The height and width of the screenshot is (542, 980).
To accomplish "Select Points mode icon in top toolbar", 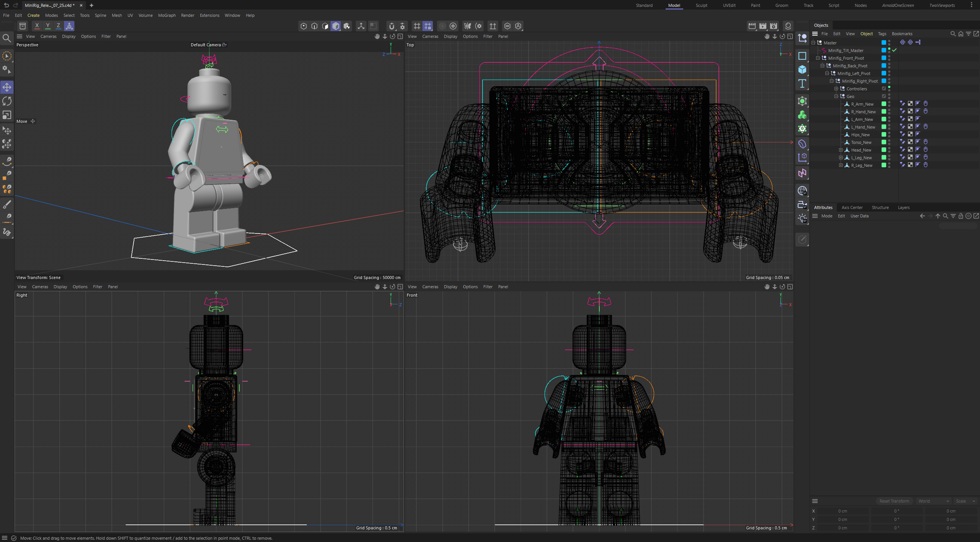I will (304, 26).
